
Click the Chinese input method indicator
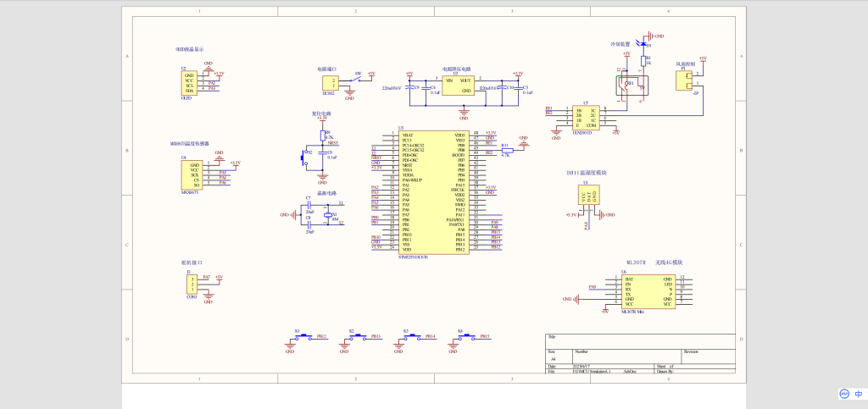click(x=859, y=394)
